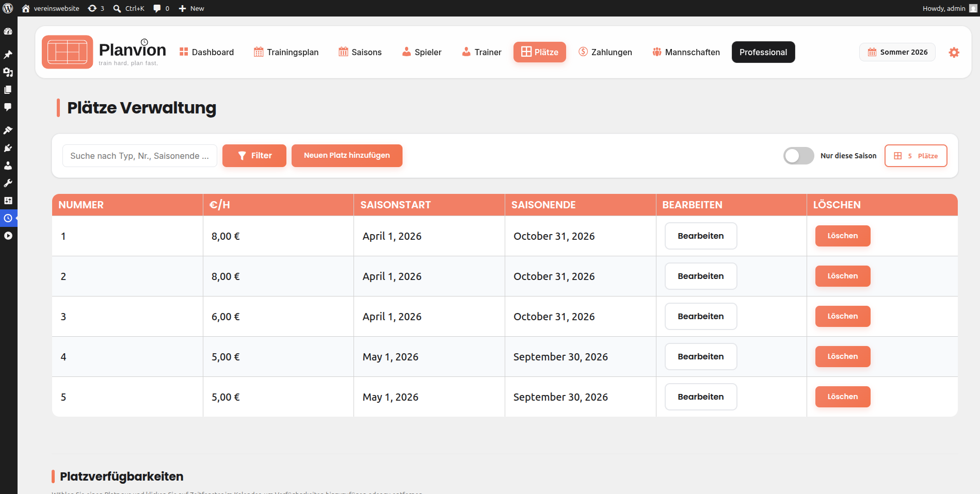Click the Plätze Verwaltung page title
Screen dimensions: 980x494
(x=141, y=108)
